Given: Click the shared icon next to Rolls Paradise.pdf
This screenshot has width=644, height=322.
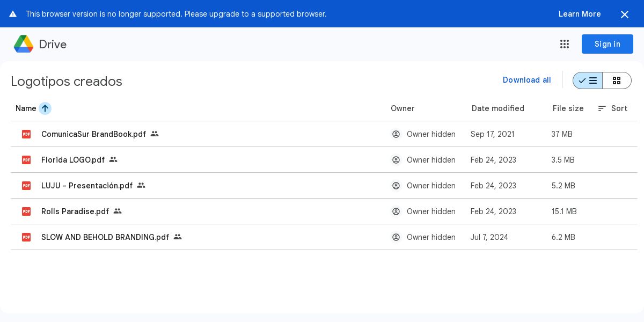Looking at the screenshot, I should click(118, 211).
